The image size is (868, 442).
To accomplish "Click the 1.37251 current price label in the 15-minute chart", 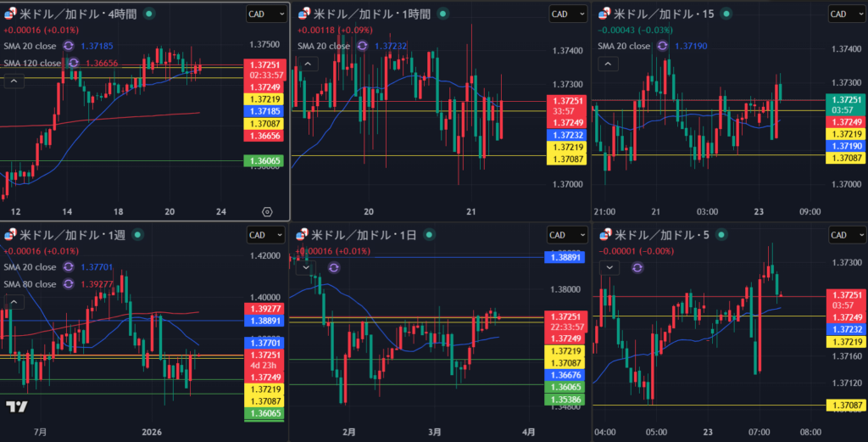I will click(x=844, y=100).
